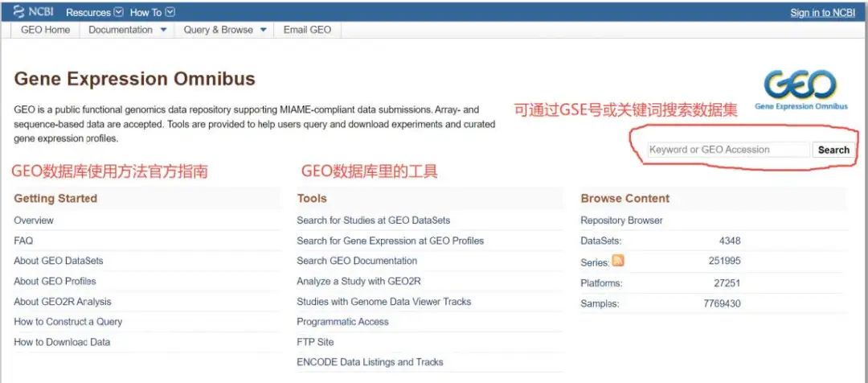The height and width of the screenshot is (383, 868).
Task: Open the FAQ link
Action: coord(23,241)
